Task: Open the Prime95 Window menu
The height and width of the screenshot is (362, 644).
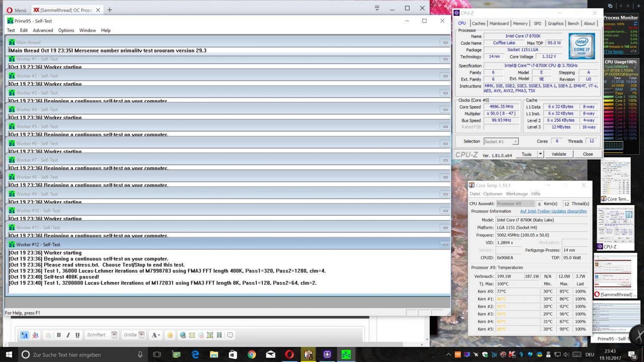Action: (87, 30)
